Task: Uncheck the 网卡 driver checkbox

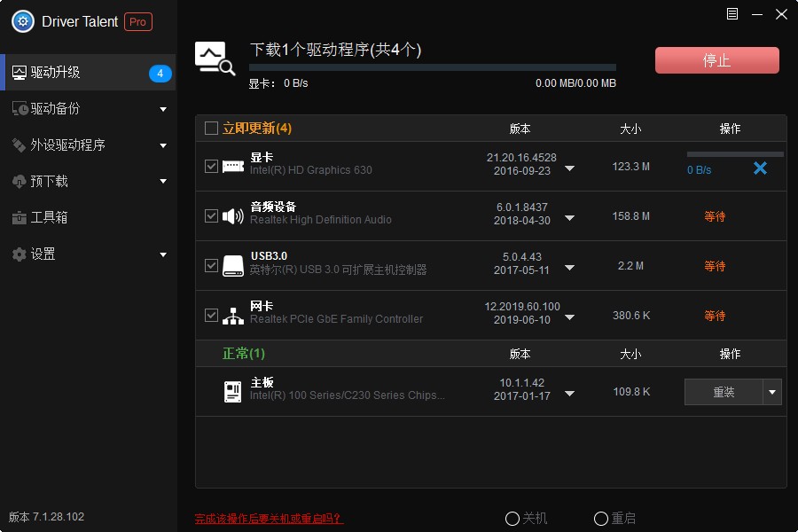Action: point(211,315)
